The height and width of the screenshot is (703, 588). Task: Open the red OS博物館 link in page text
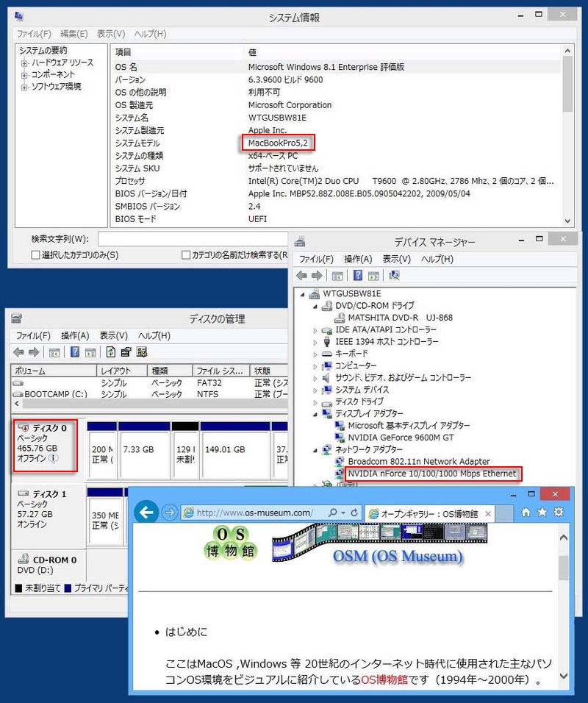(x=384, y=679)
